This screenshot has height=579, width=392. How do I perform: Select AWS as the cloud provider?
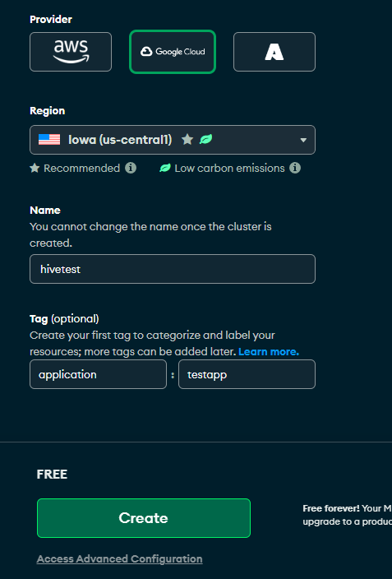(x=71, y=52)
